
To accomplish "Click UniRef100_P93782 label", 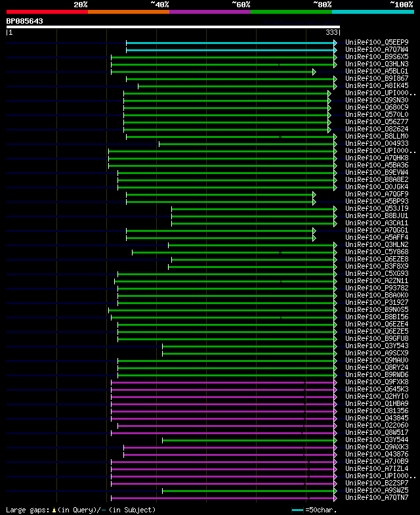I will [x=377, y=288].
